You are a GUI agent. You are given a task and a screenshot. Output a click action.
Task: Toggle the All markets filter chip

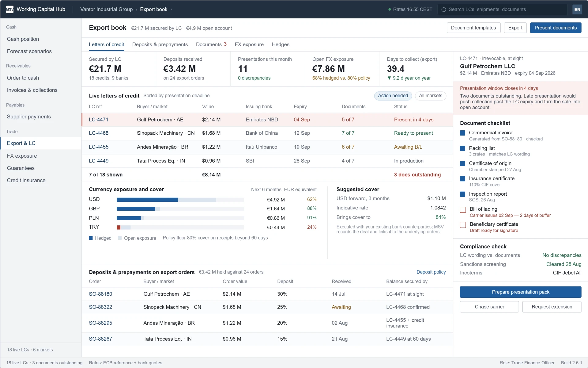click(x=430, y=96)
